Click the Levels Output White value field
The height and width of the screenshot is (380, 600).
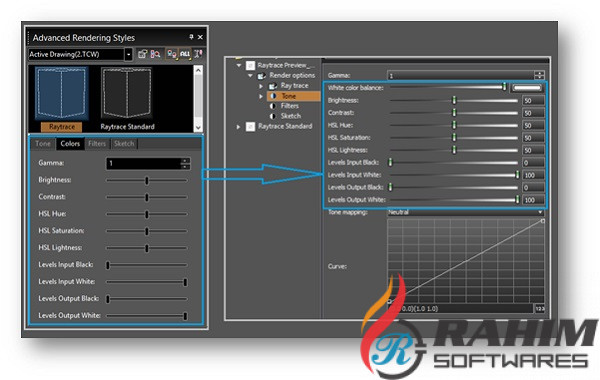(533, 200)
